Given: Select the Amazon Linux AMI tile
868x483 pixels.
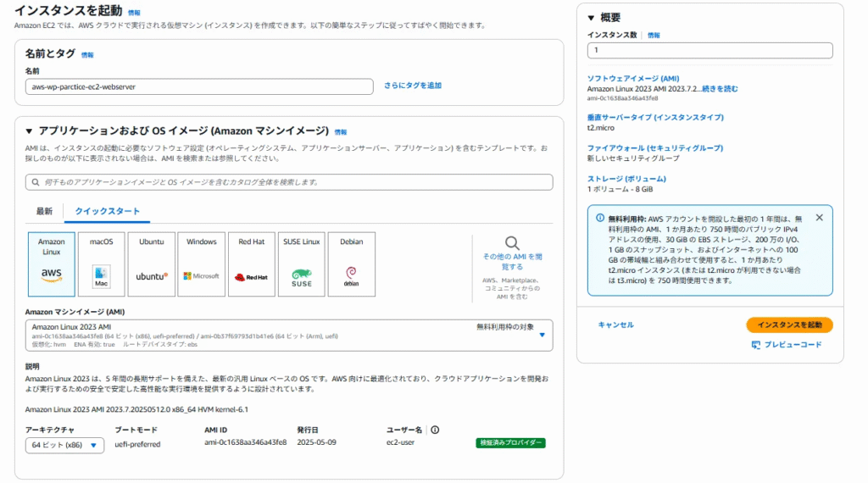Looking at the screenshot, I should [52, 264].
